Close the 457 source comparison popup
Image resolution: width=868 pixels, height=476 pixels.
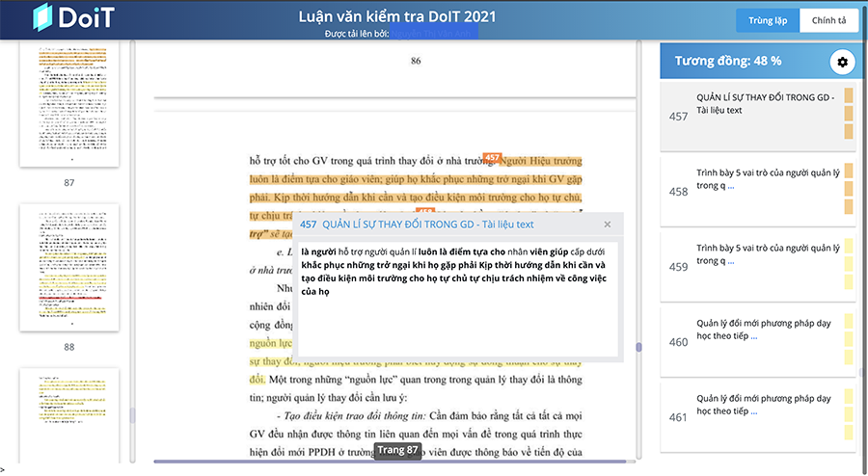pyautogui.click(x=607, y=225)
